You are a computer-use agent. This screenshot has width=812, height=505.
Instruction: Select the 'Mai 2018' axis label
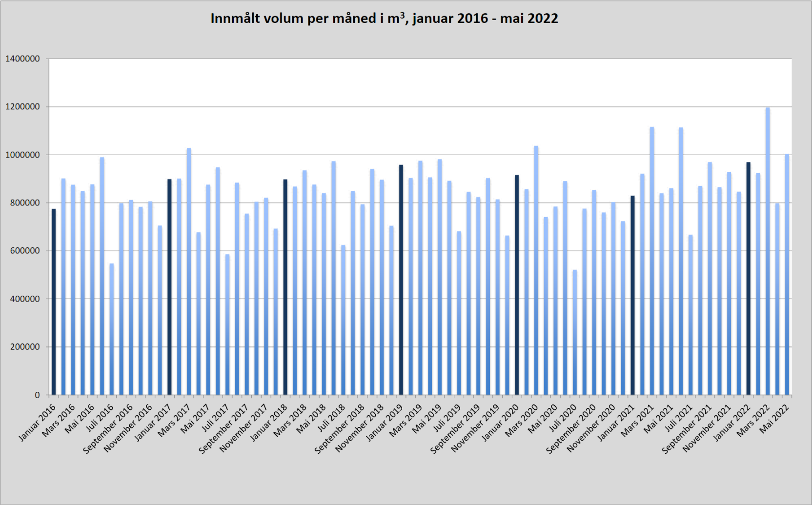(311, 419)
